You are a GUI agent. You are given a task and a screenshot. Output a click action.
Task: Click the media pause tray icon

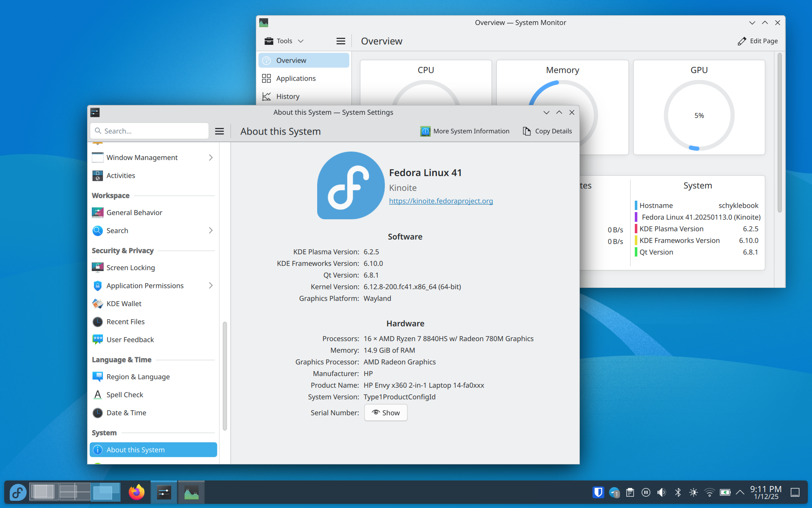(x=646, y=492)
